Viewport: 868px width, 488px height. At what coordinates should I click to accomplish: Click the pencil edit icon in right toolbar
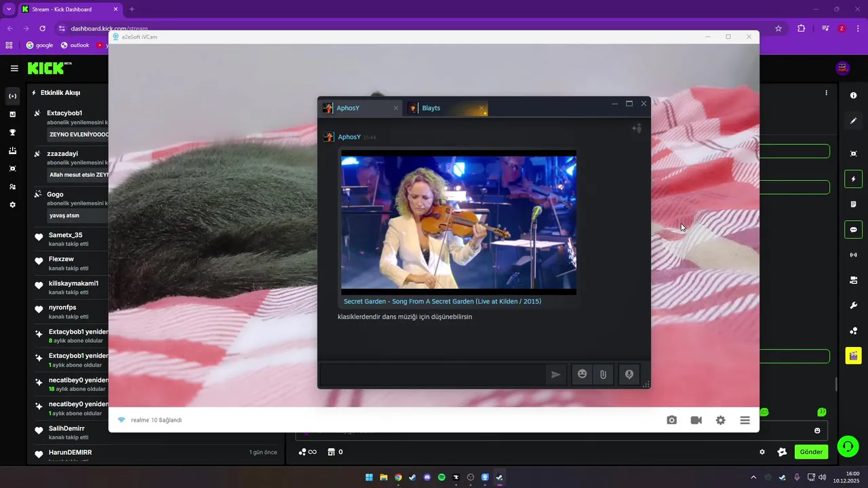pyautogui.click(x=853, y=121)
